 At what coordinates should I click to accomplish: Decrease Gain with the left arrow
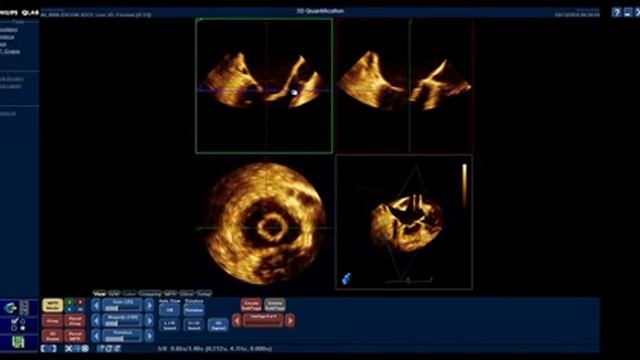coord(96,305)
